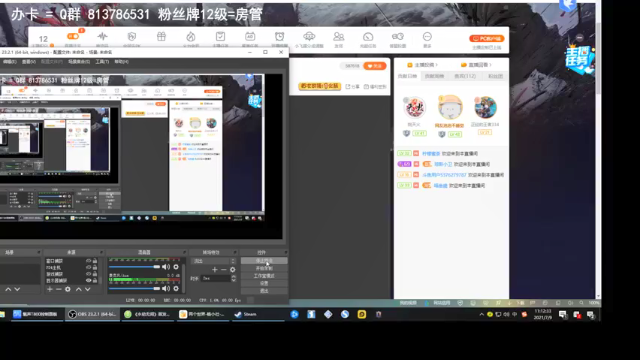The width and height of the screenshot is (640, 360).
Task: Open the speedometer gauge icon in the streaming toolbar
Action: [368, 36]
